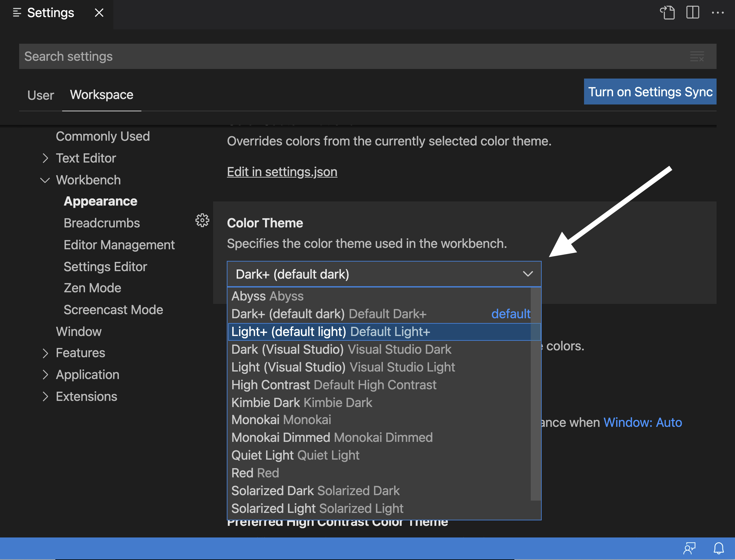Viewport: 735px width, 560px height.
Task: Close the Settings tab
Action: pyautogui.click(x=99, y=13)
